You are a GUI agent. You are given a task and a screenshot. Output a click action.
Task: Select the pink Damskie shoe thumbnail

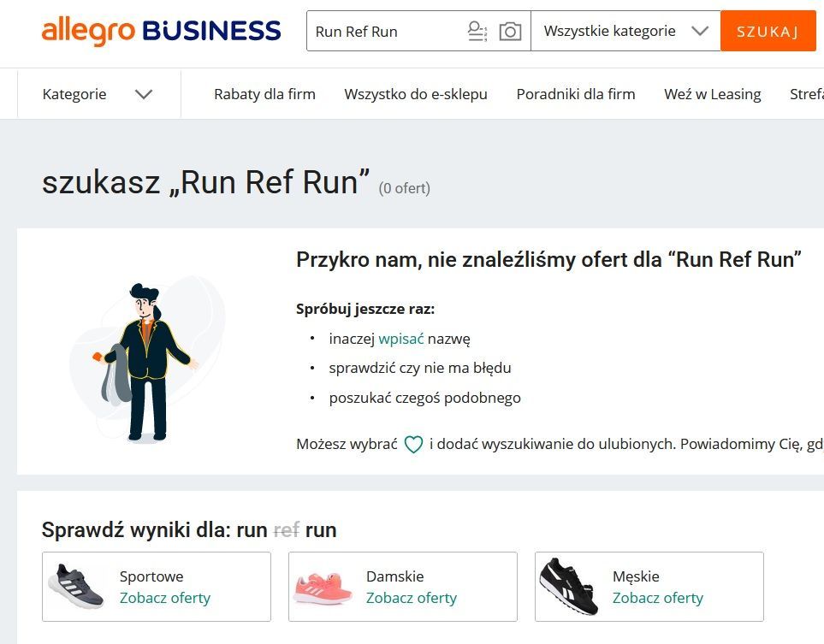(x=323, y=588)
